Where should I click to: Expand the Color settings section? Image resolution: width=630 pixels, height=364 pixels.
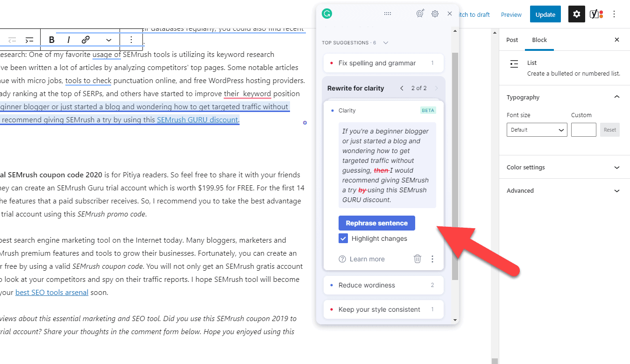564,167
